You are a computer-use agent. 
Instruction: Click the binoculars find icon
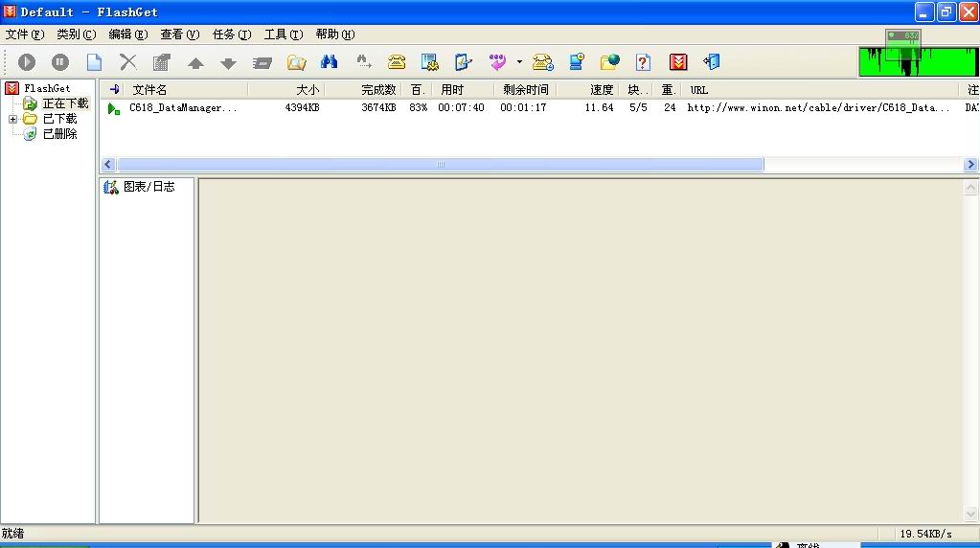point(329,61)
